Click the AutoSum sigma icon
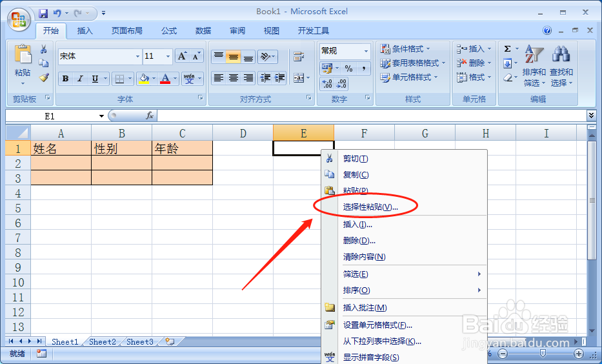The height and width of the screenshot is (364, 602). point(508,49)
